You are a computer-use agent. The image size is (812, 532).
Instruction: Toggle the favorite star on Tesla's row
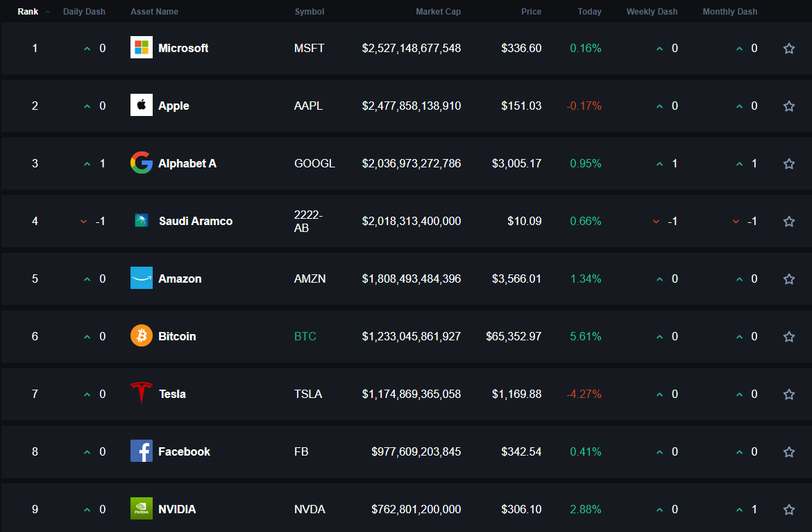click(x=788, y=394)
